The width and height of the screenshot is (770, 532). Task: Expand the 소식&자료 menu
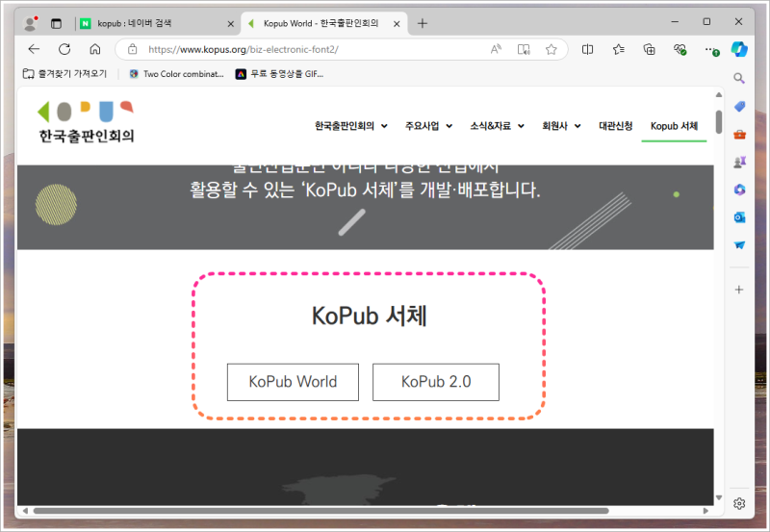(497, 126)
